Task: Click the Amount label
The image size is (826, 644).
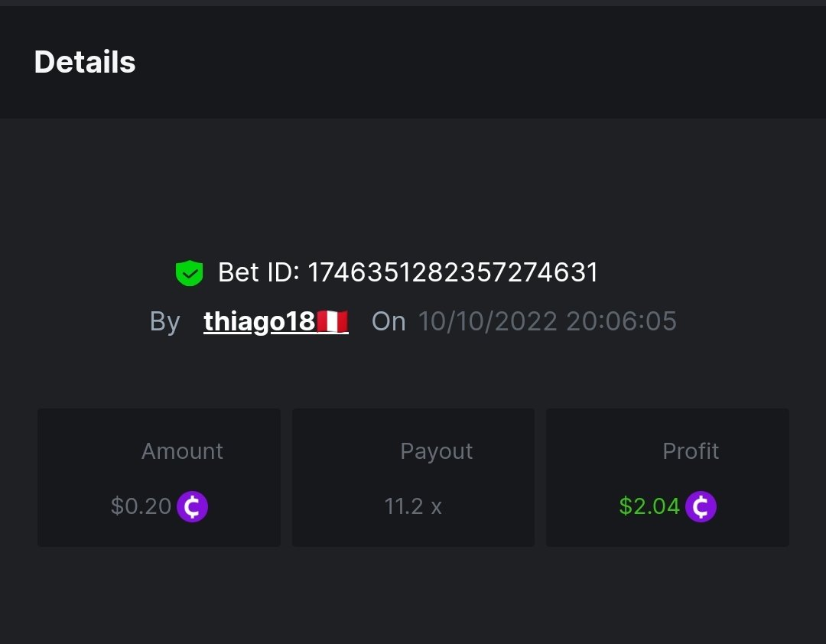Action: click(182, 451)
